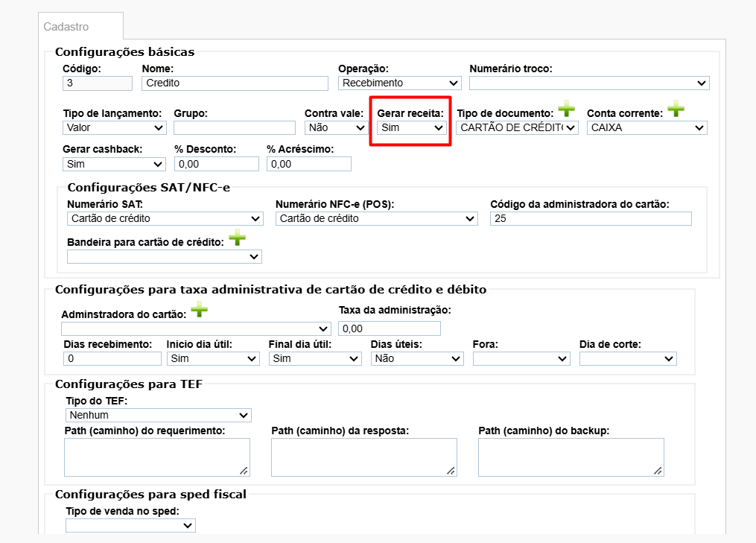Add new Tipo de documento with plus icon
Image resolution: width=756 pixels, height=543 pixels.
567,109
